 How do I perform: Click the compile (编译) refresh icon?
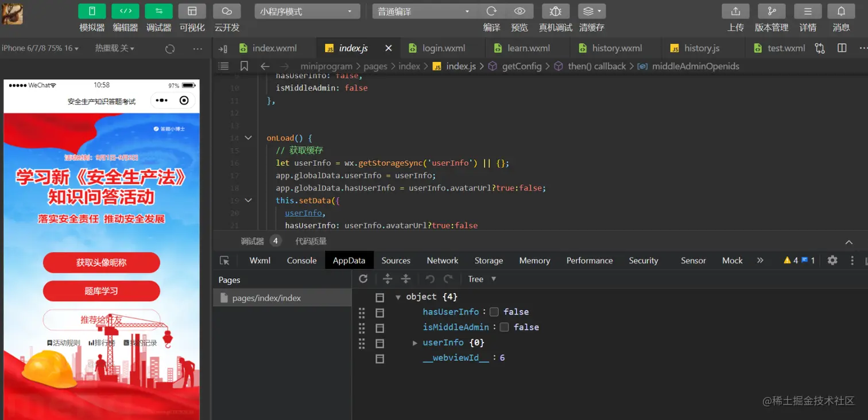click(491, 11)
